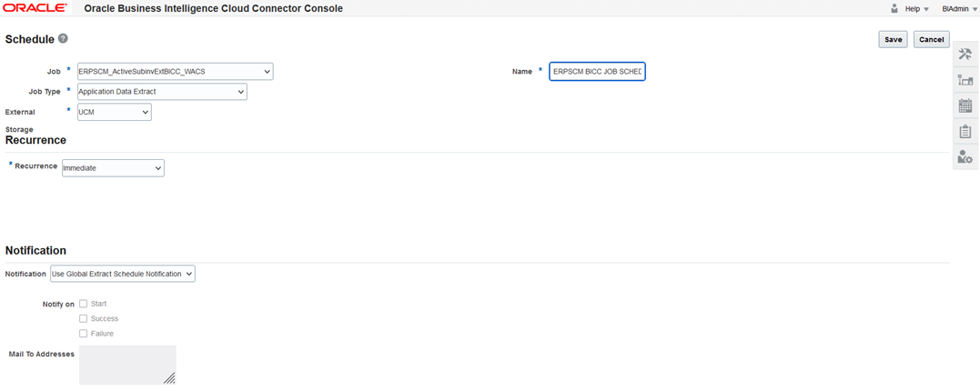Click the Notify on label

[57, 305]
